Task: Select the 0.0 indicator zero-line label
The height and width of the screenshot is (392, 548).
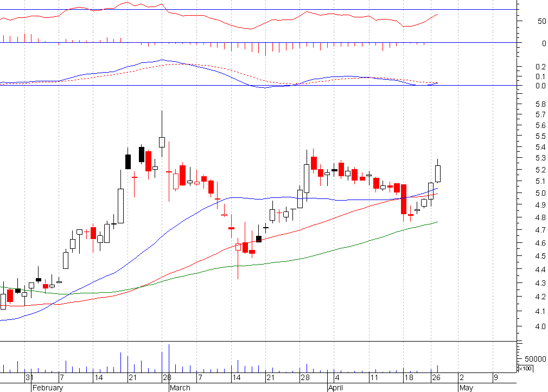Action: (x=540, y=86)
